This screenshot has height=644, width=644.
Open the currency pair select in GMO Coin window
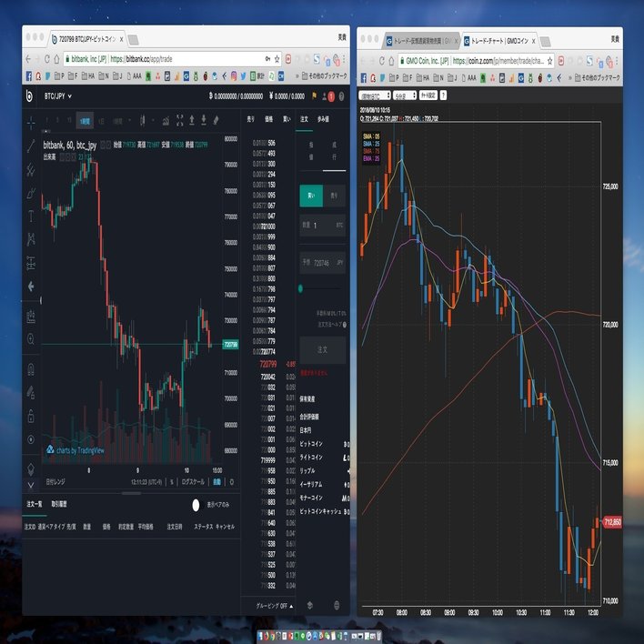(x=375, y=96)
